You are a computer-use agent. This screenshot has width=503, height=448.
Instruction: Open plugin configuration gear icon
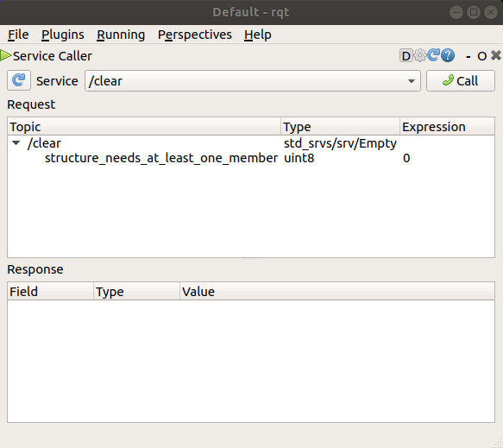point(420,55)
